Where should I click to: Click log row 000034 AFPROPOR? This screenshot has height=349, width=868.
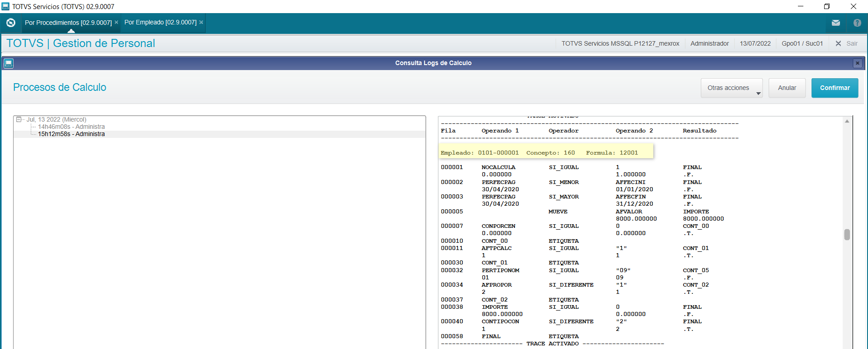[575, 285]
